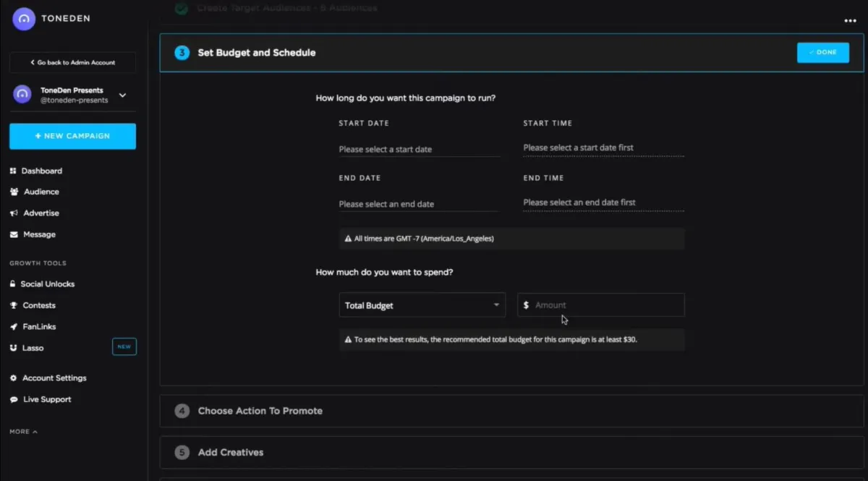Viewport: 868px width, 481px height.
Task: Open Account Settings
Action: click(52, 378)
